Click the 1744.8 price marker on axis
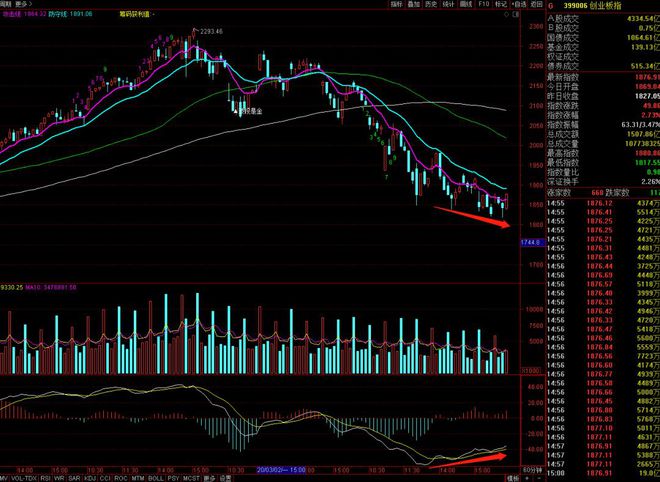 click(530, 242)
